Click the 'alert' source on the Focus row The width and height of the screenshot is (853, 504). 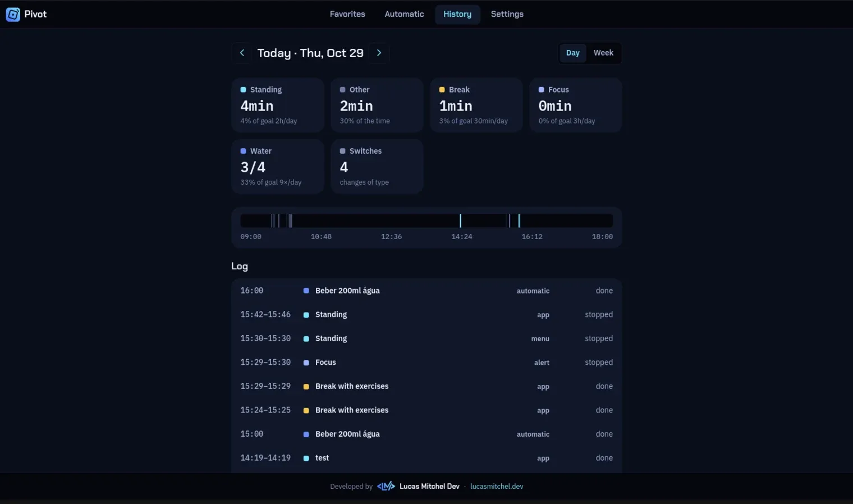click(542, 363)
